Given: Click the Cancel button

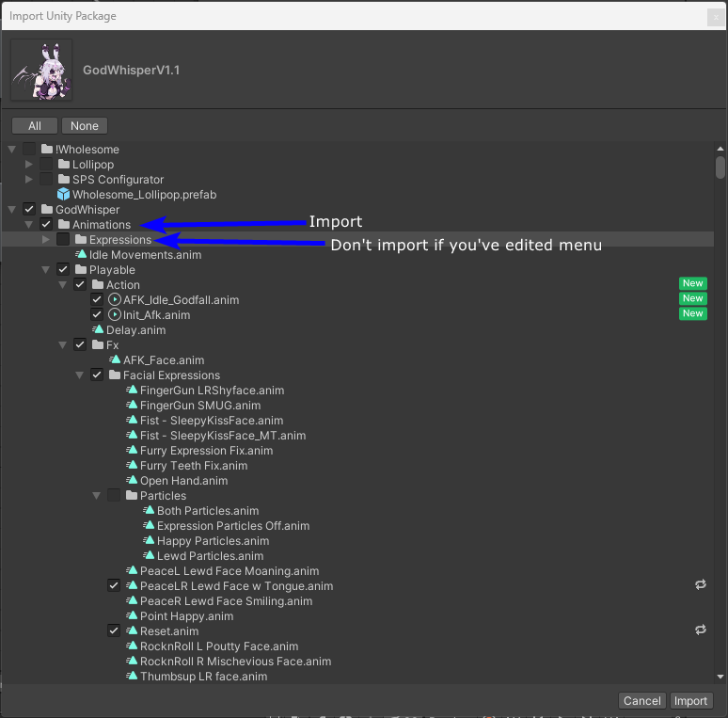Looking at the screenshot, I should pyautogui.click(x=642, y=700).
